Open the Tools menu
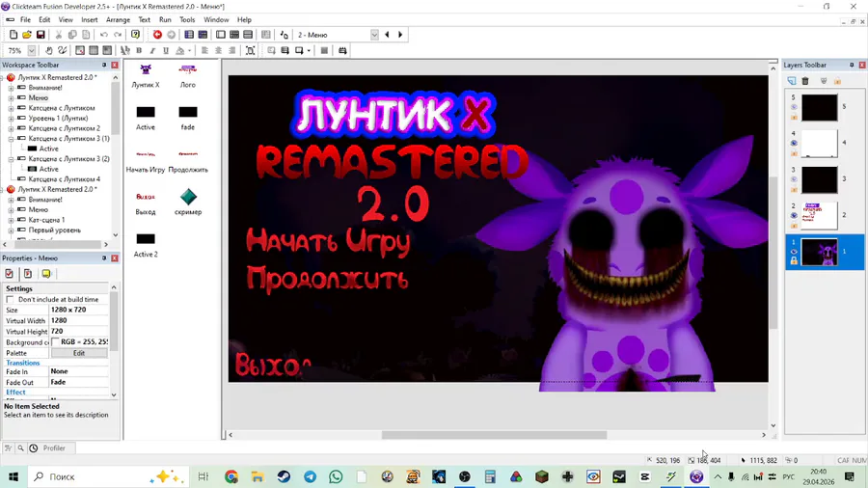 [x=187, y=19]
